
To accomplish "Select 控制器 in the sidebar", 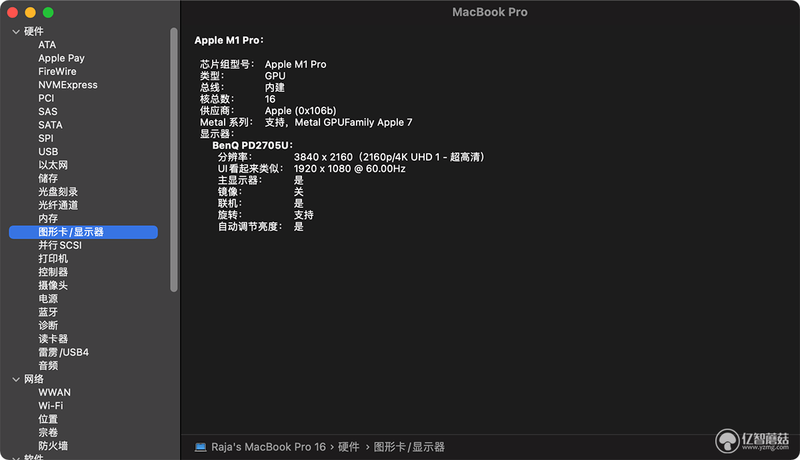I will click(x=53, y=272).
